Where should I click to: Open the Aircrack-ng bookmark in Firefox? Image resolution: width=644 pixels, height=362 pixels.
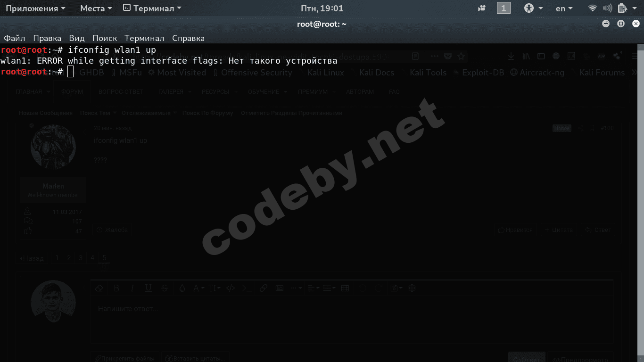pos(537,73)
